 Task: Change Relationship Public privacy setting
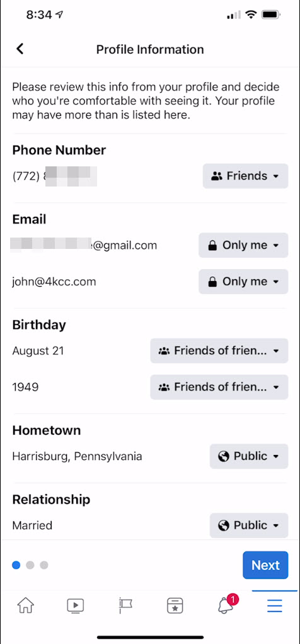click(x=249, y=526)
